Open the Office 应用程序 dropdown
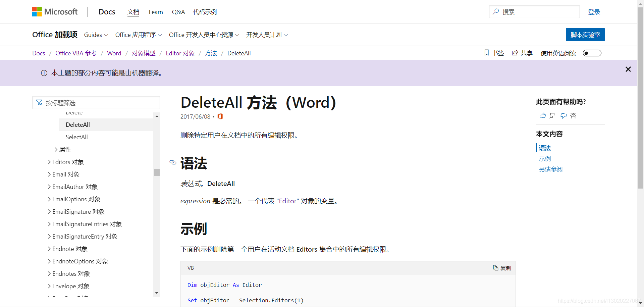The height and width of the screenshot is (307, 644). click(139, 35)
